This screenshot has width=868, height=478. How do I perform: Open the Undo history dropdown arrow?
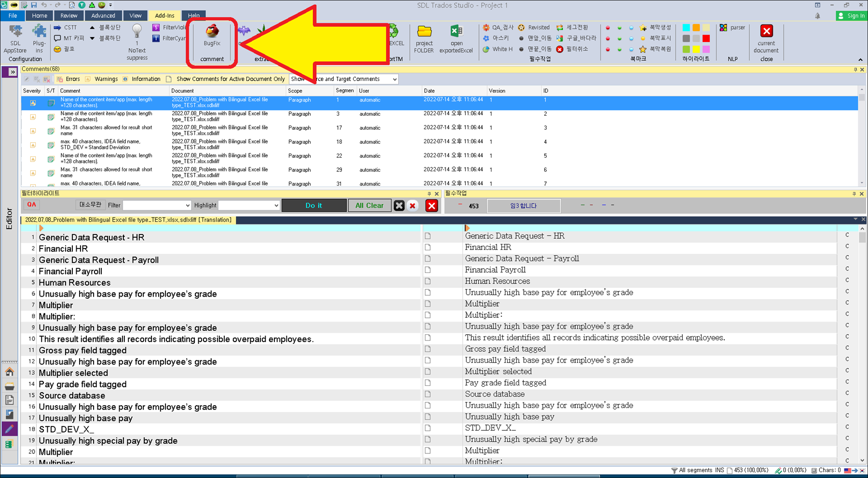(x=50, y=5)
